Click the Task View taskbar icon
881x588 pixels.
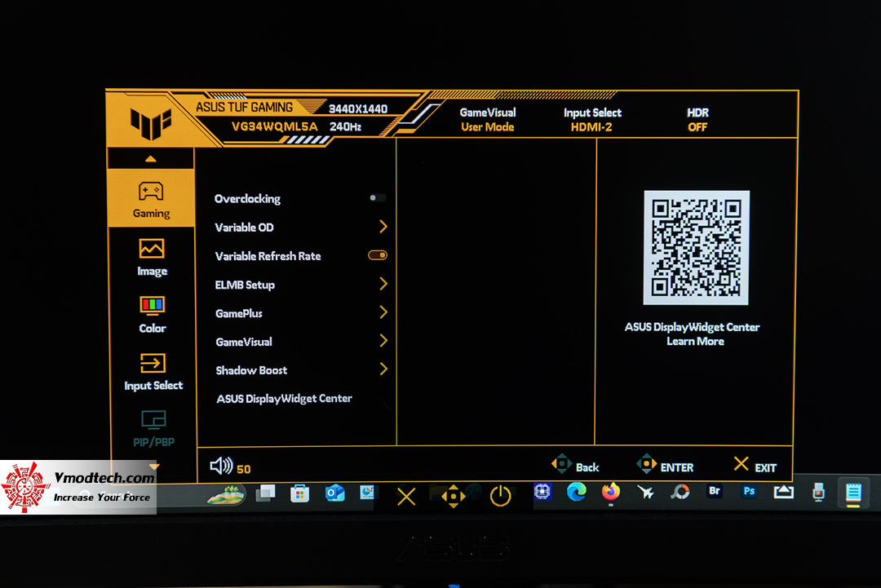[x=265, y=493]
